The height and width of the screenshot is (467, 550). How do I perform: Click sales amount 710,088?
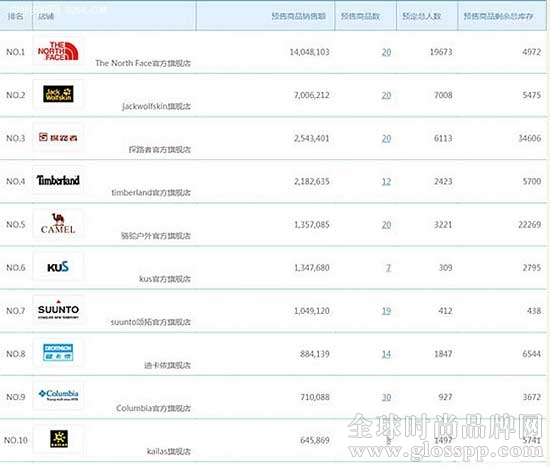point(315,398)
